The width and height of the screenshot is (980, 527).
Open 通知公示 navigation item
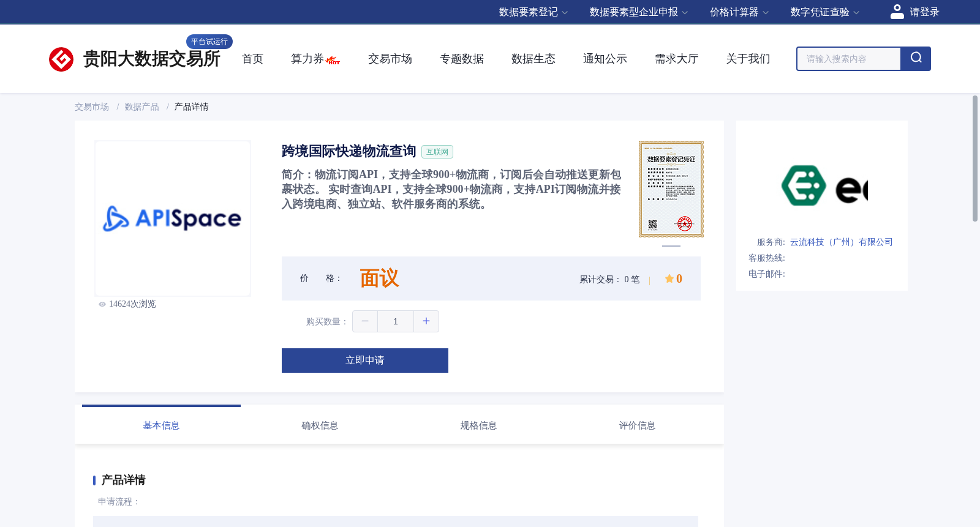tap(605, 59)
